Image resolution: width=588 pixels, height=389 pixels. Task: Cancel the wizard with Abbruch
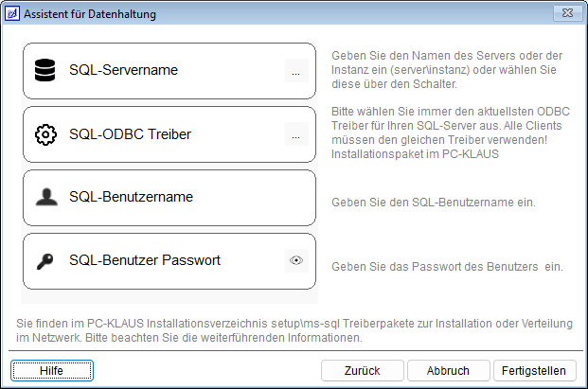tap(448, 370)
